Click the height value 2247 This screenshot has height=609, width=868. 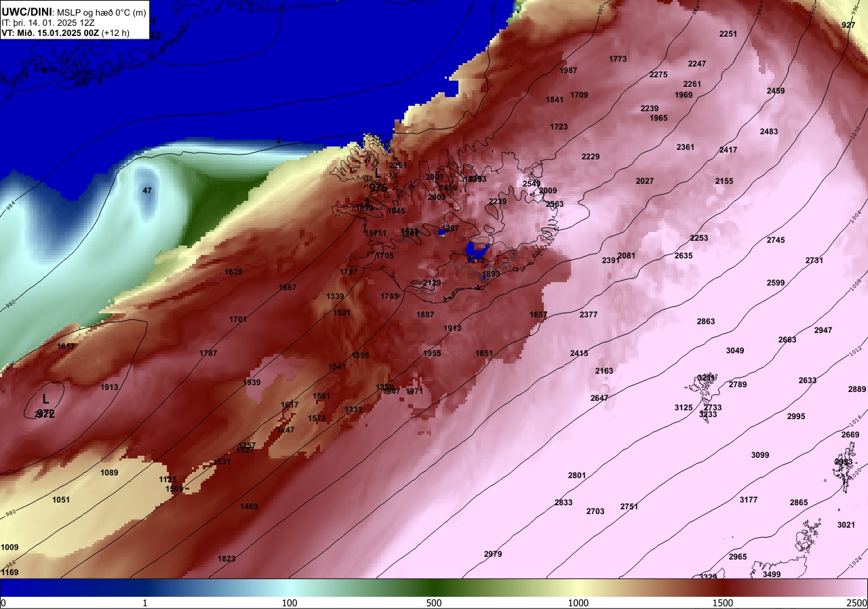[x=697, y=64]
